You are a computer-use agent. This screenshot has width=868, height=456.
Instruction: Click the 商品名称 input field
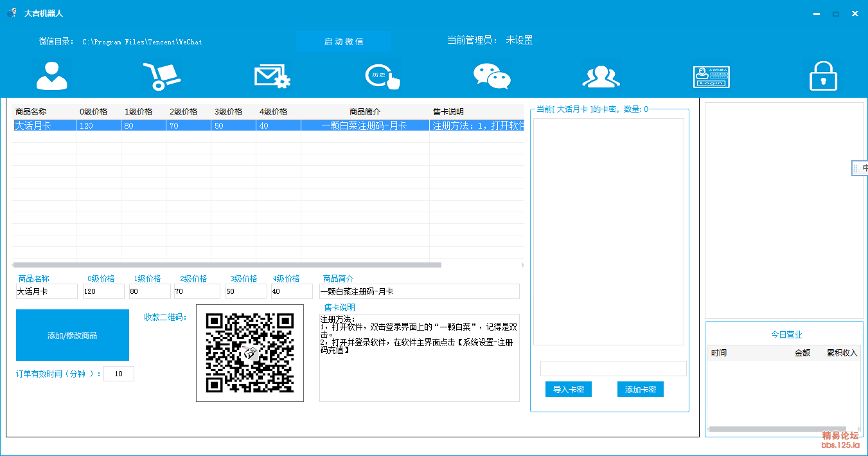[x=47, y=291]
